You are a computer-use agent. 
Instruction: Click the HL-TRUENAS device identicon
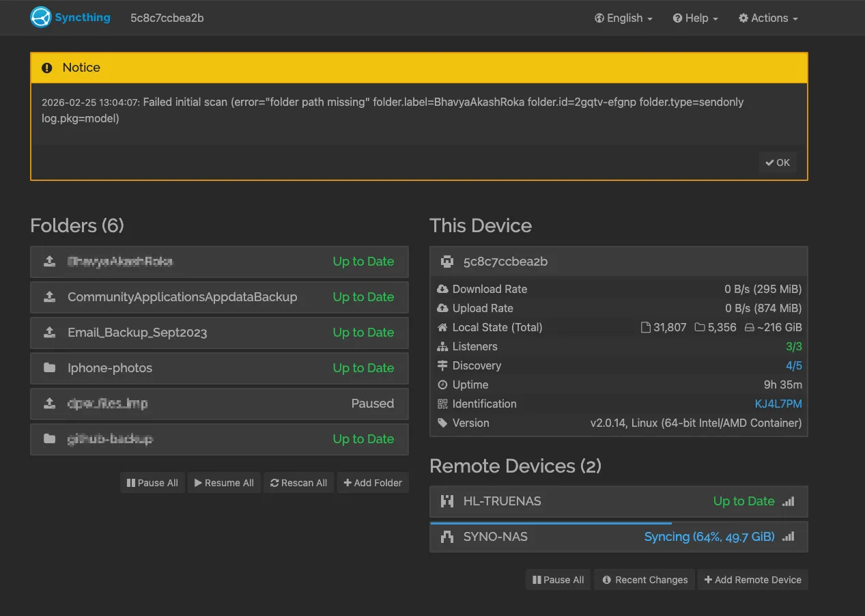click(x=447, y=501)
